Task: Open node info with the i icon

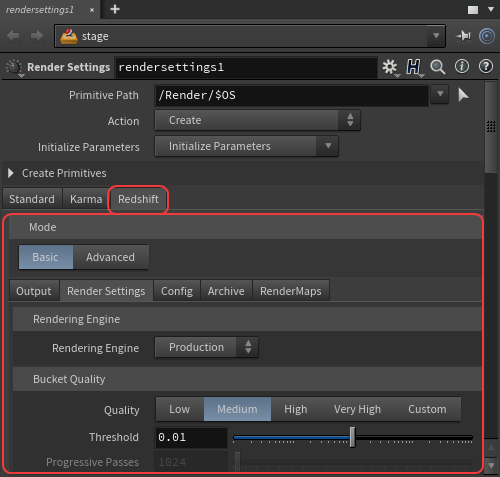Action: [462, 67]
